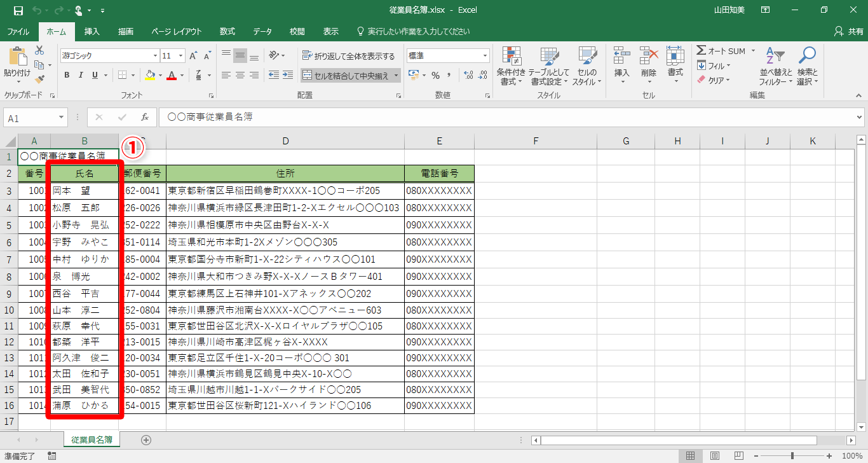
Task: Switch to the データ (Data) tab
Action: pyautogui.click(x=262, y=31)
